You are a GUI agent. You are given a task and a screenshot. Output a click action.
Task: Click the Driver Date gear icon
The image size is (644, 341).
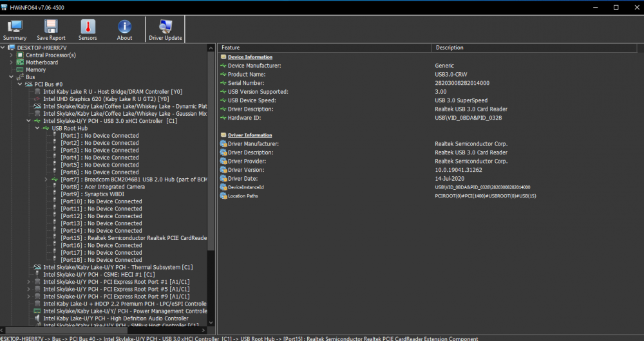pyautogui.click(x=223, y=178)
